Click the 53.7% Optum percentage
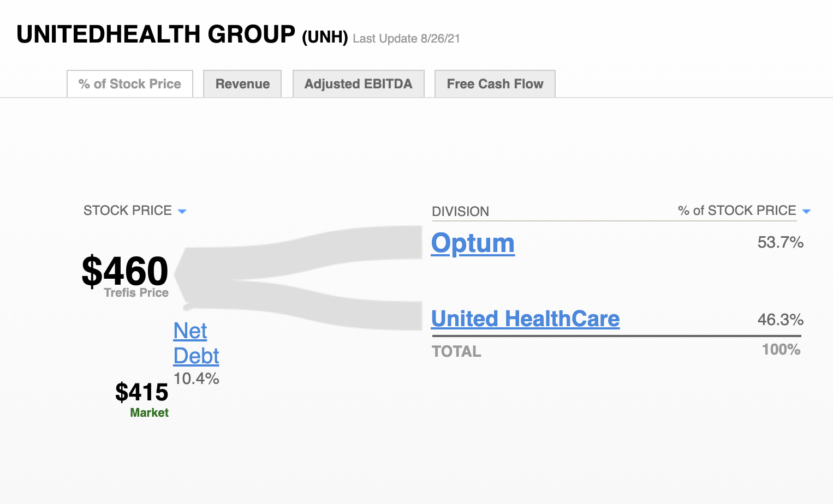Image resolution: width=833 pixels, height=504 pixels. tap(781, 242)
